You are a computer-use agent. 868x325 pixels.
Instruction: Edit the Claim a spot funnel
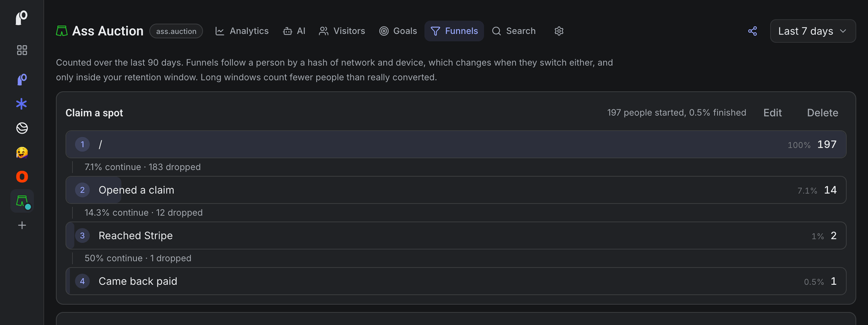[773, 113]
